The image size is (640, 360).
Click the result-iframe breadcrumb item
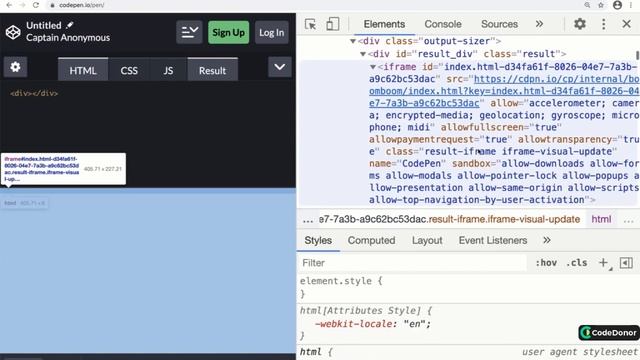449,219
